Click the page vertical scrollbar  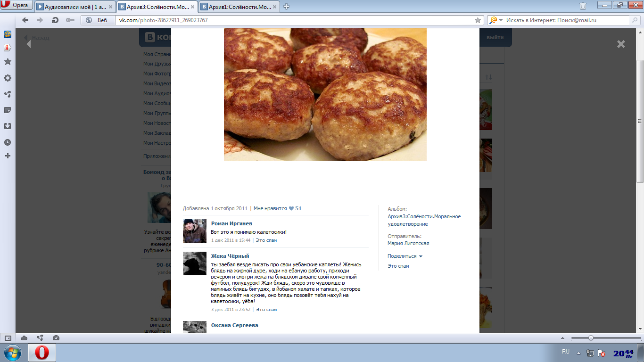click(640, 121)
